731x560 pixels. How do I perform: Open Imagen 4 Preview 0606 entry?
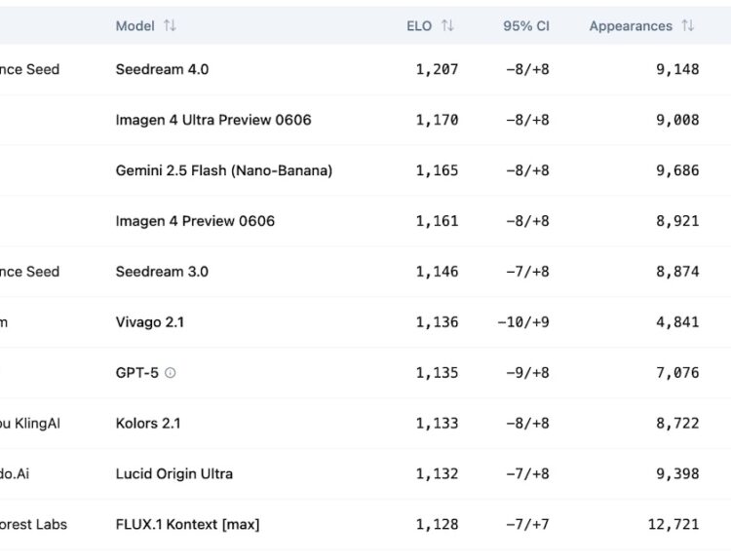click(x=195, y=221)
